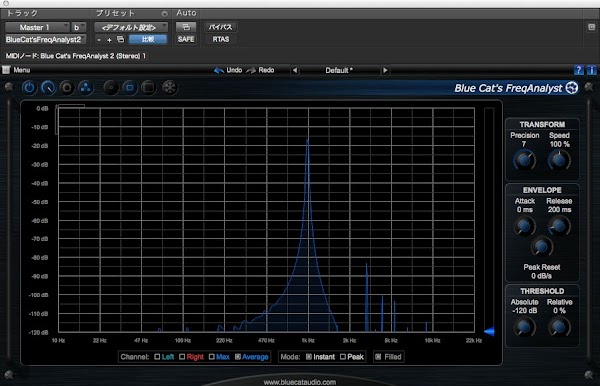Enable the Left channel checkbox

coord(157,357)
